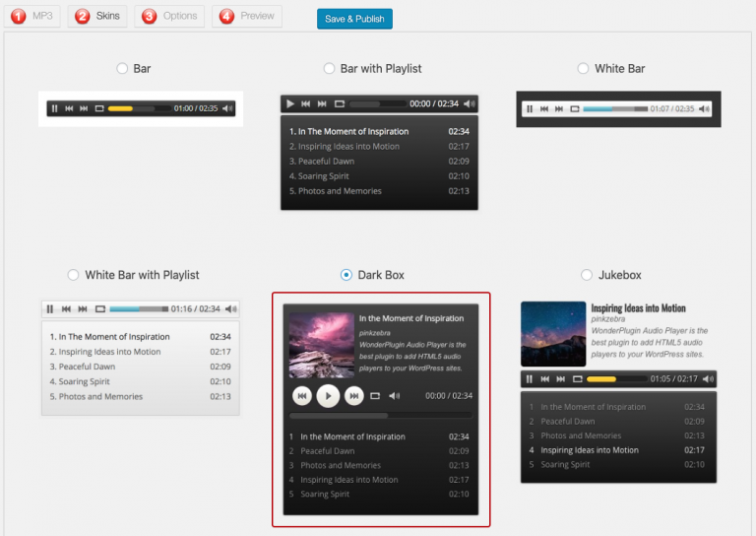Screen dimensions: 756x536
Task: Toggle loop in Jukebox preview
Action: [578, 379]
